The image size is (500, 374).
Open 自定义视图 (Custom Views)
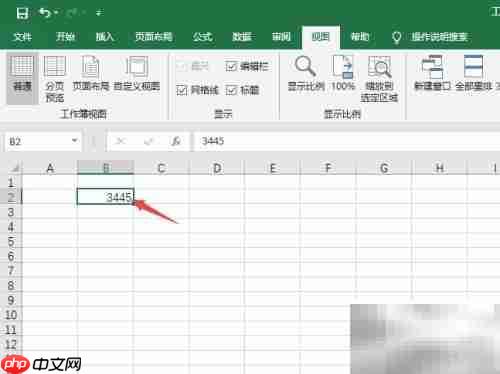pos(137,74)
